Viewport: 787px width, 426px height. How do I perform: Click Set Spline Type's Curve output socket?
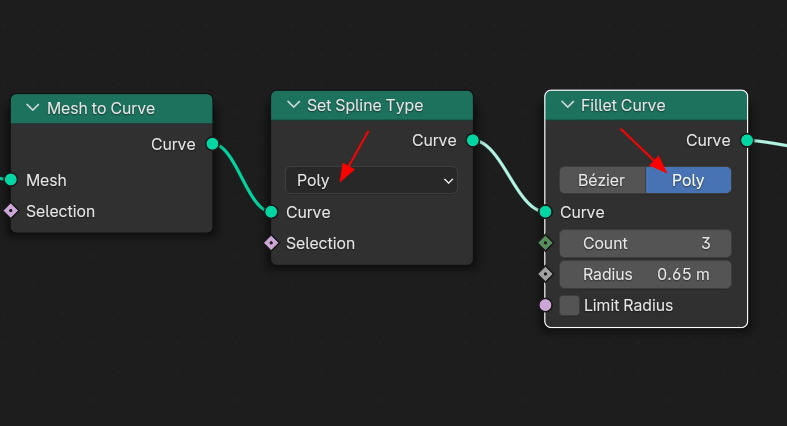[473, 140]
